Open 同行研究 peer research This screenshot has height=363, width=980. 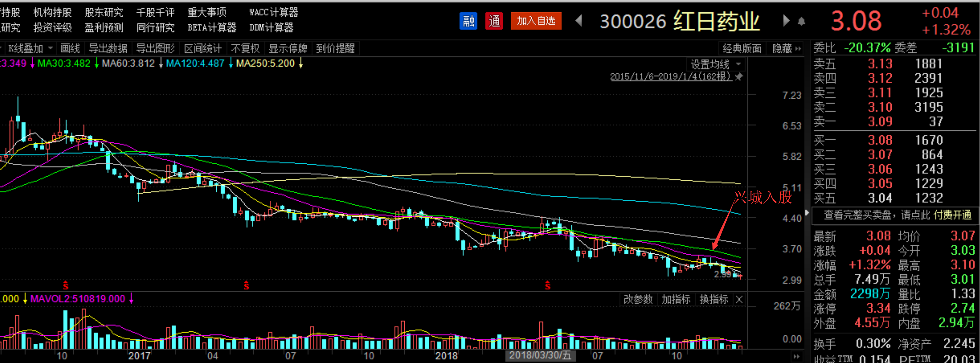coord(155,28)
